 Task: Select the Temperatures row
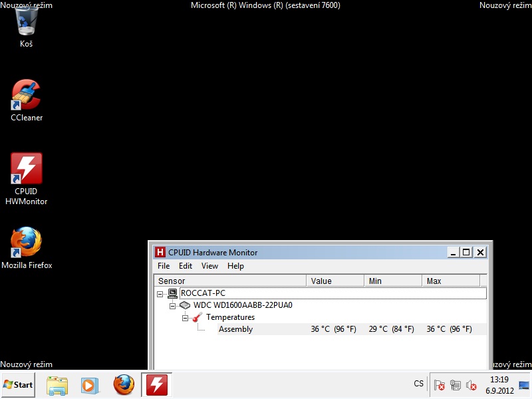coord(230,317)
